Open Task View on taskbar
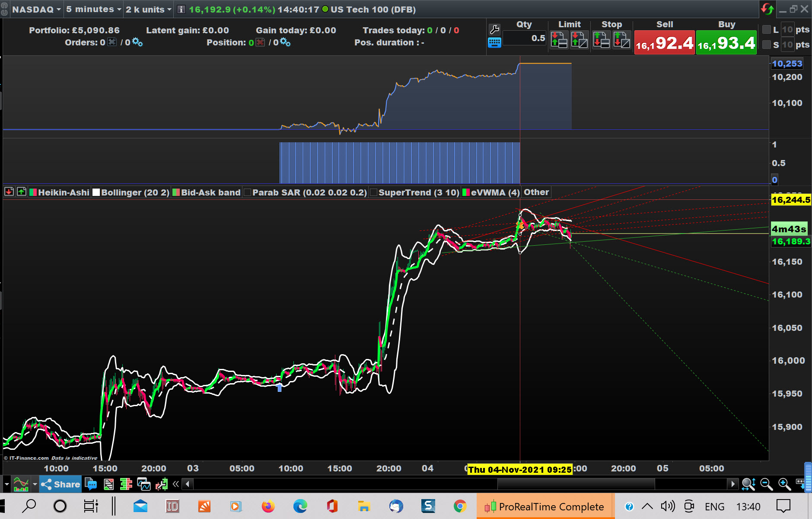812x519 pixels. [91, 506]
